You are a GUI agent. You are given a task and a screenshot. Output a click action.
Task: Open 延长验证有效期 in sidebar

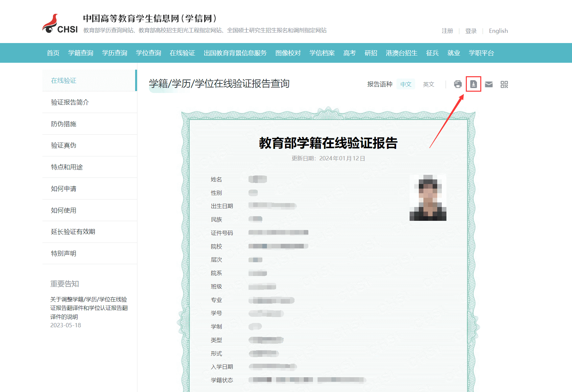point(89,232)
